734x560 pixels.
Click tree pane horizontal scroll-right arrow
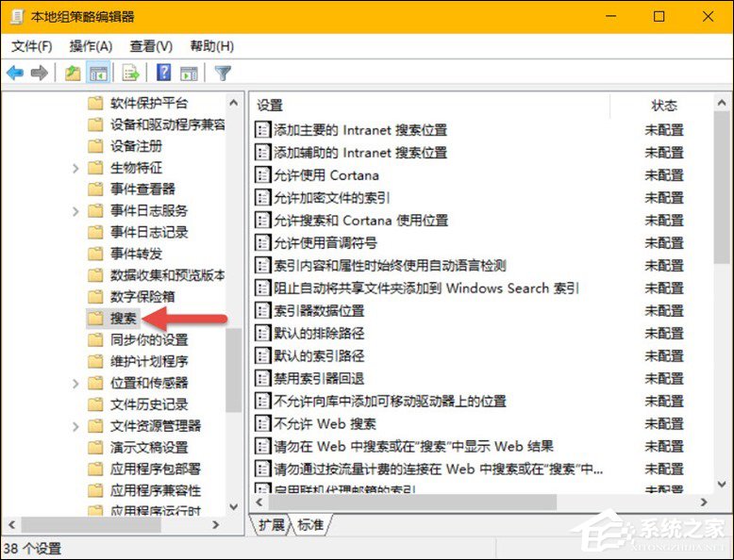216,525
